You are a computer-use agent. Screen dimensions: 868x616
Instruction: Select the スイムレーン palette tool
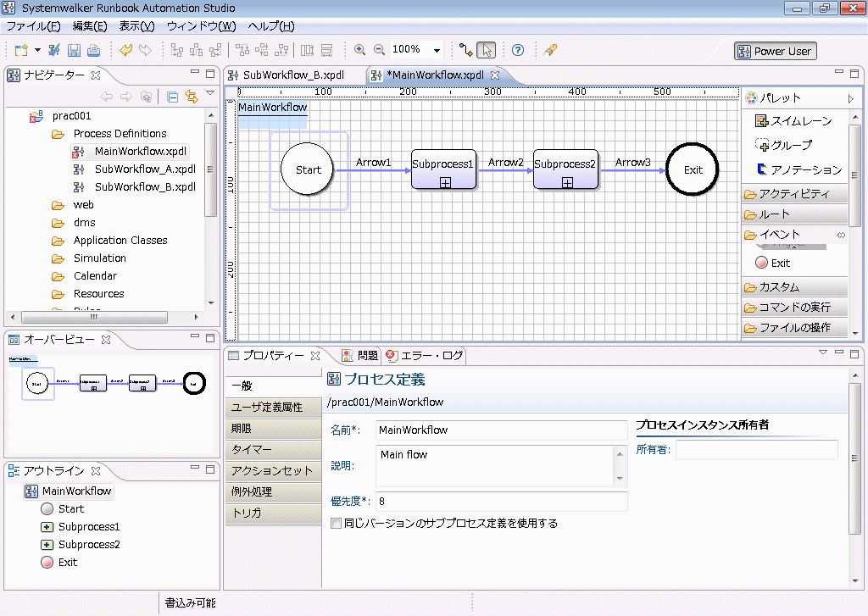click(794, 120)
